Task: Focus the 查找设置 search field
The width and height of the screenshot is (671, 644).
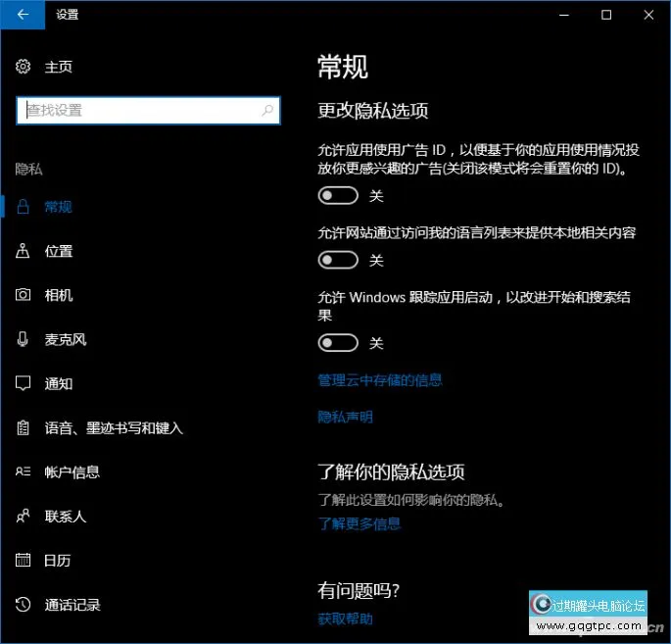Action: click(148, 111)
